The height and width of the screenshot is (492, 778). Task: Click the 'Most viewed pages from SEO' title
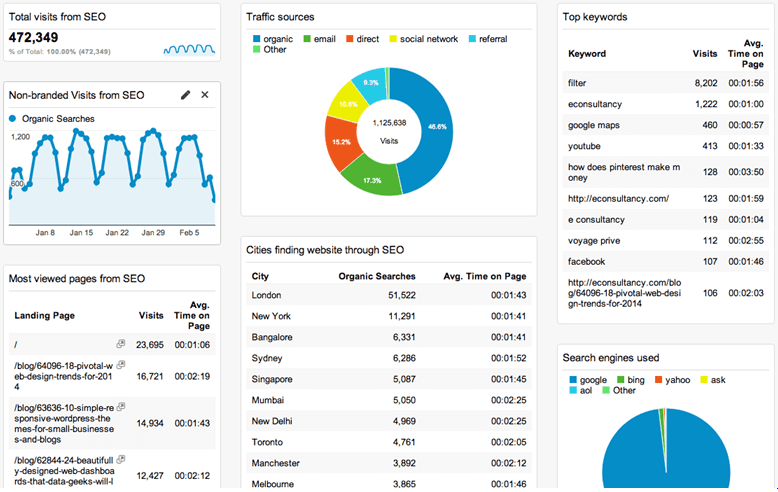coord(77,279)
